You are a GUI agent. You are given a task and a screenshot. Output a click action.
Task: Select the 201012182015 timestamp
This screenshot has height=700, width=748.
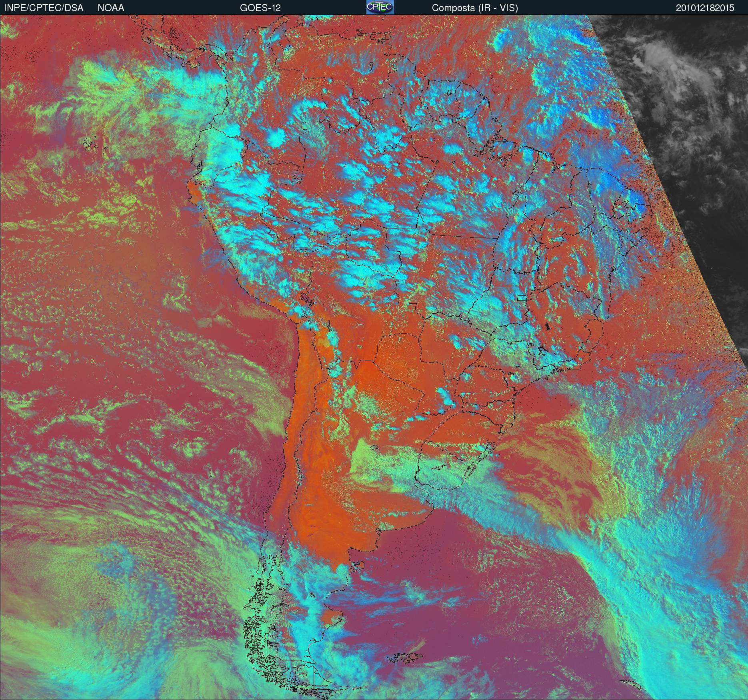click(705, 8)
